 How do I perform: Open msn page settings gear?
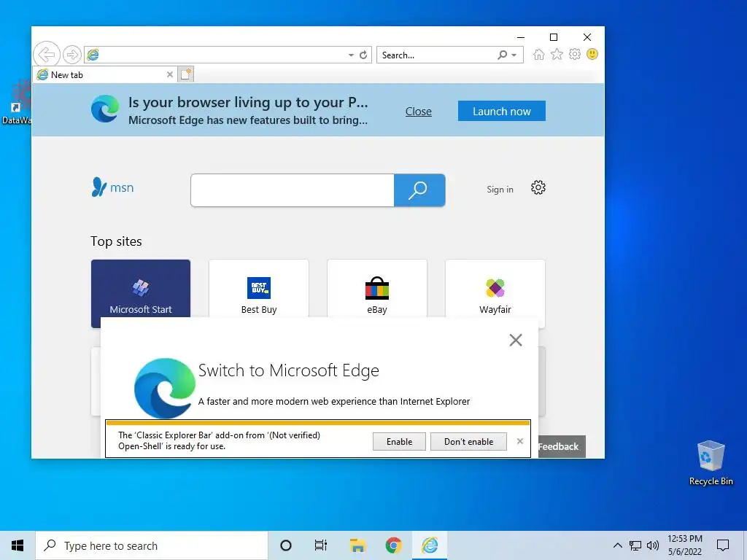tap(538, 187)
